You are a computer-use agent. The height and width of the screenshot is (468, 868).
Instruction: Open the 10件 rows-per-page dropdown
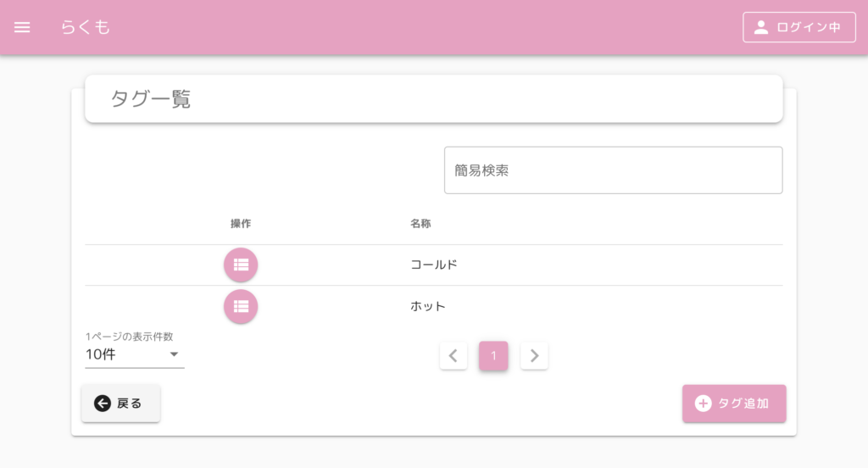tap(135, 354)
